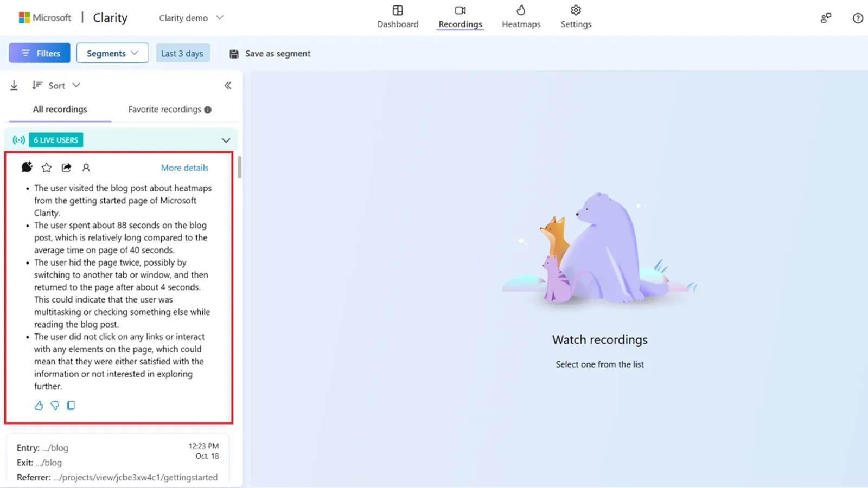Collapse the recordings list panel

pos(228,85)
